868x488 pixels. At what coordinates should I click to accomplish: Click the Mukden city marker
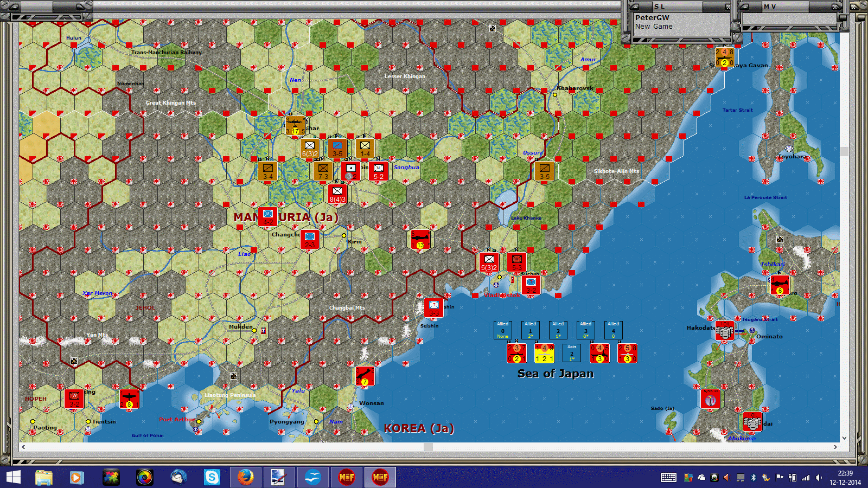254,330
